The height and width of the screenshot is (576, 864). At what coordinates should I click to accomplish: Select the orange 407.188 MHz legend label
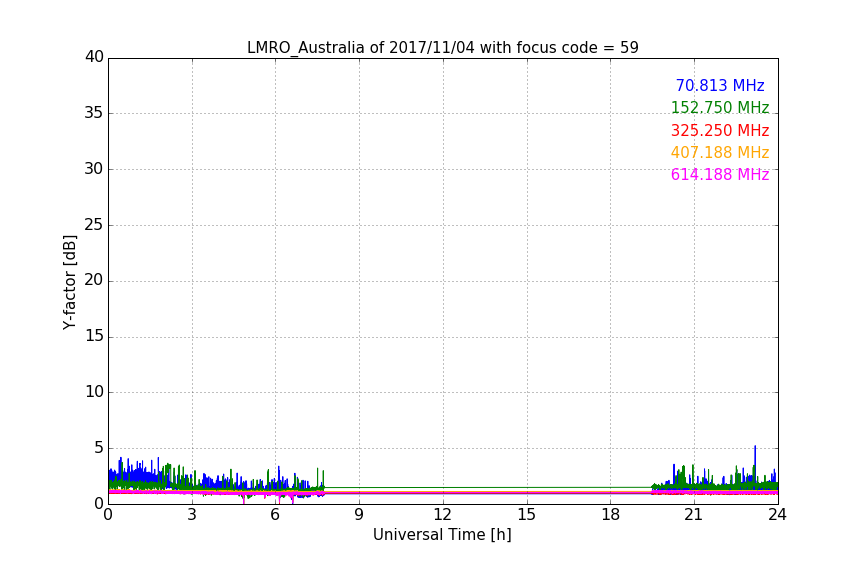point(720,152)
